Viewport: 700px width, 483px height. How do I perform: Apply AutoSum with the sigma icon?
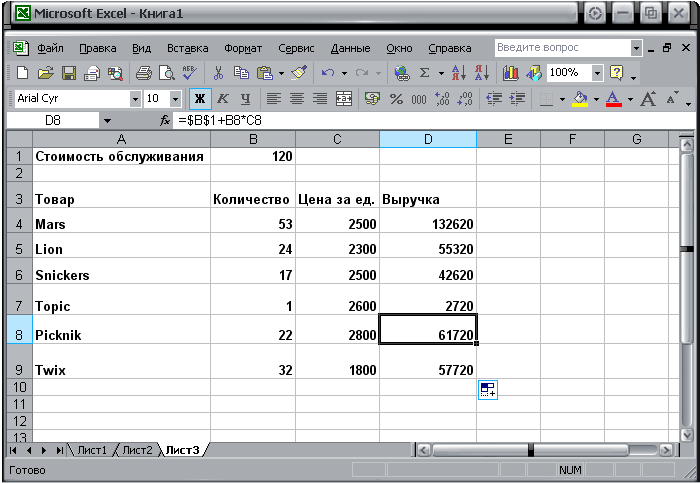[x=425, y=72]
